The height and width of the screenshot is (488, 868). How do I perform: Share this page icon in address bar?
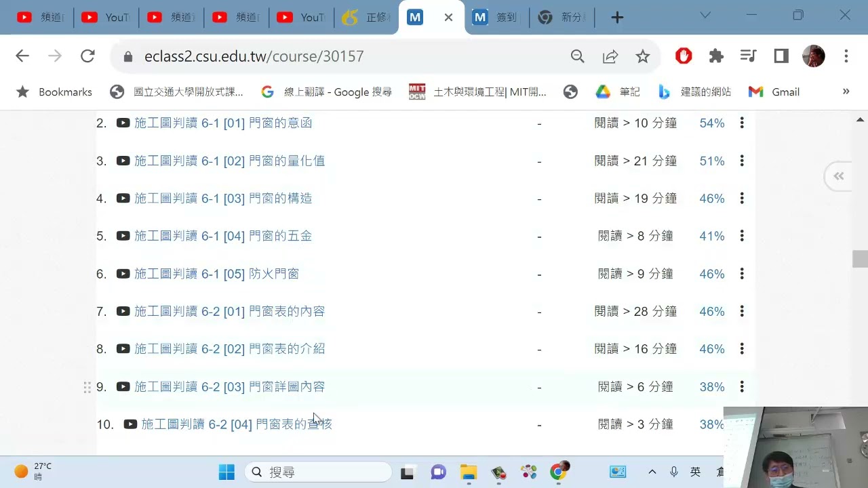[610, 57]
